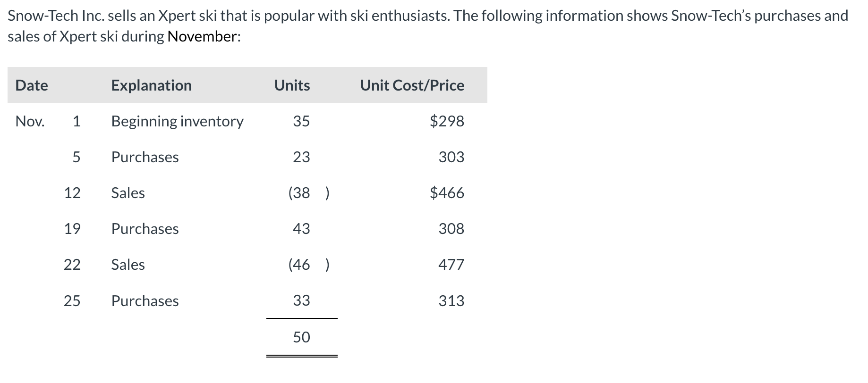Screen dimensions: 868x383
Task: Click the 303 unit cost value
Action: tap(451, 157)
